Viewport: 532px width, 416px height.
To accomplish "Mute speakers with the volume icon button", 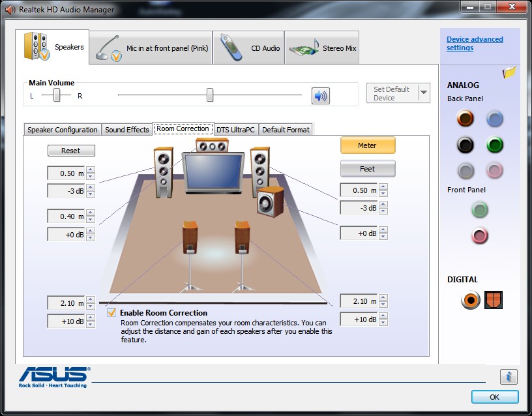I will pos(320,96).
